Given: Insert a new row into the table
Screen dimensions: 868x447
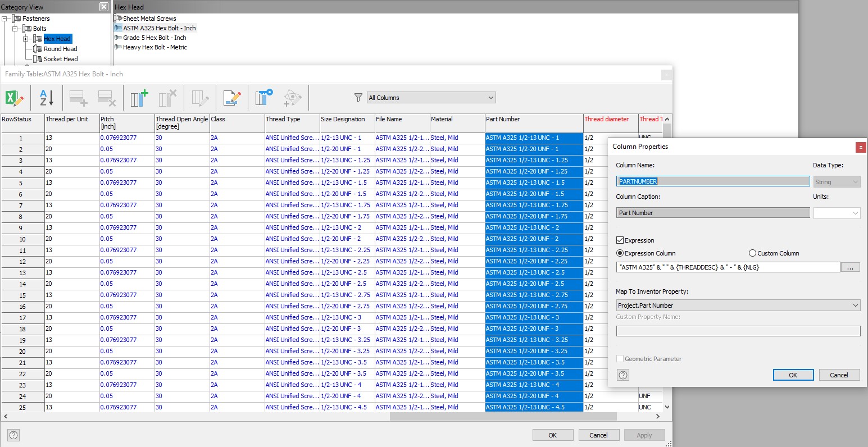Looking at the screenshot, I should 78,98.
